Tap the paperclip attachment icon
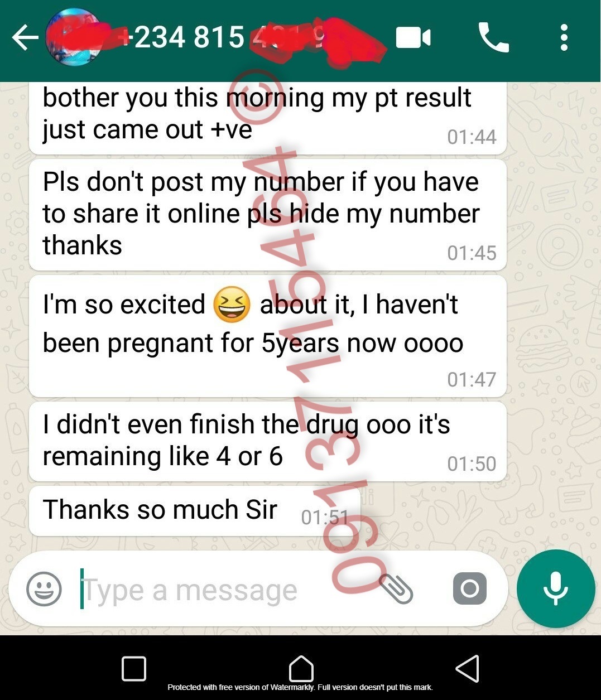The width and height of the screenshot is (601, 700). pyautogui.click(x=396, y=589)
